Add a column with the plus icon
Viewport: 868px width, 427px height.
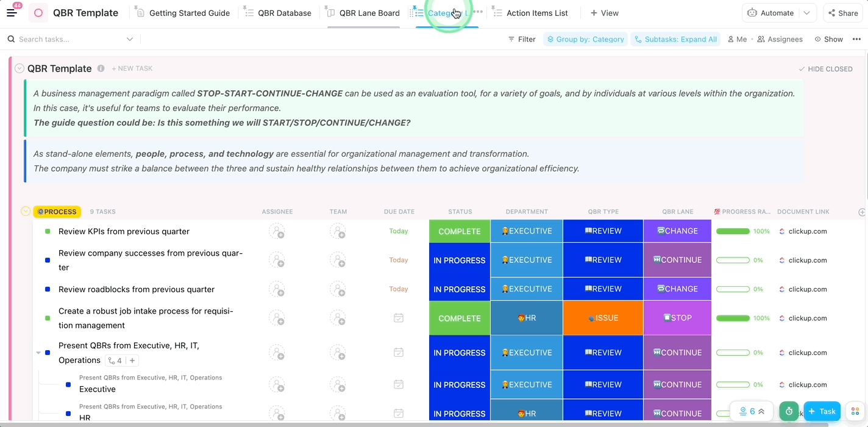[862, 212]
